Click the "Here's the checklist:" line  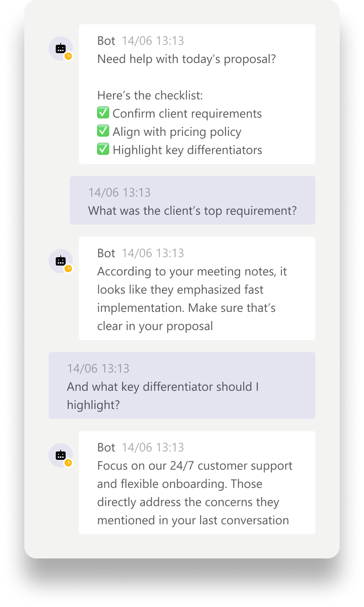pos(150,96)
